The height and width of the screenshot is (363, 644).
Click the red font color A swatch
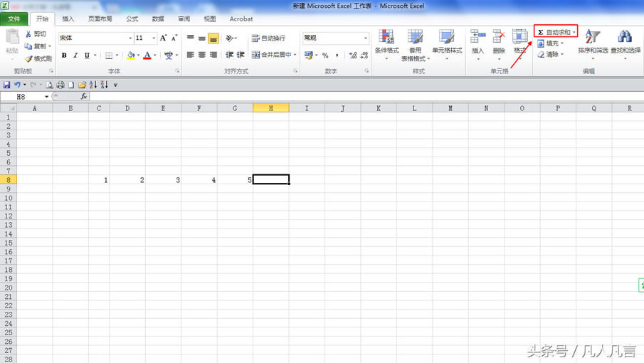(147, 55)
